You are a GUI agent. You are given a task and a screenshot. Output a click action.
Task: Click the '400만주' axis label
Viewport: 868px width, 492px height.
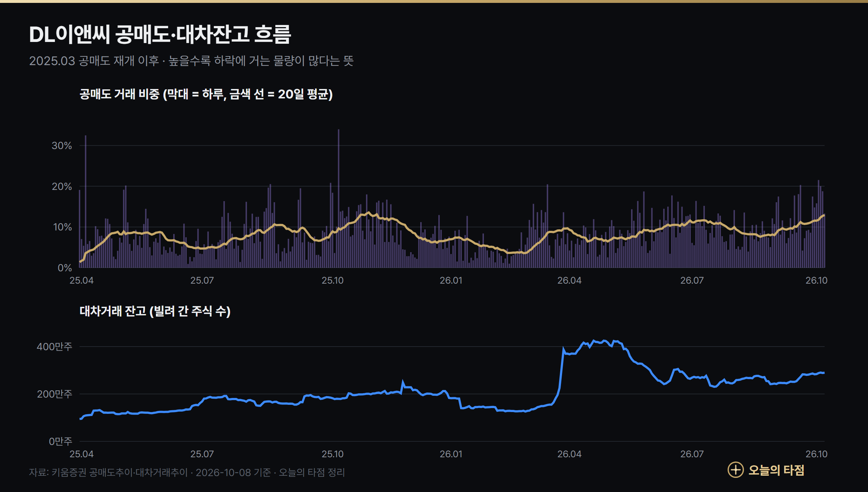54,347
